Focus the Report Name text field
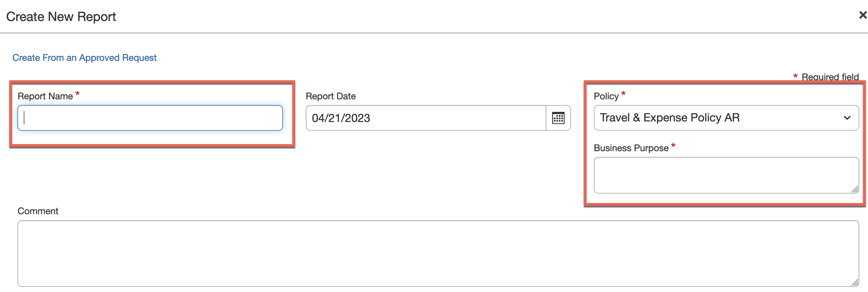 [150, 118]
